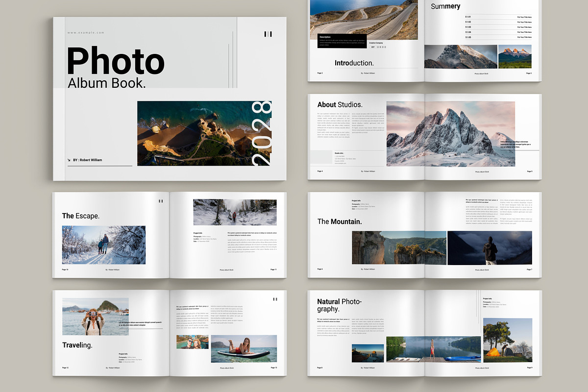Click the 'Traveling.' heading
The image size is (588, 392).
[77, 345]
